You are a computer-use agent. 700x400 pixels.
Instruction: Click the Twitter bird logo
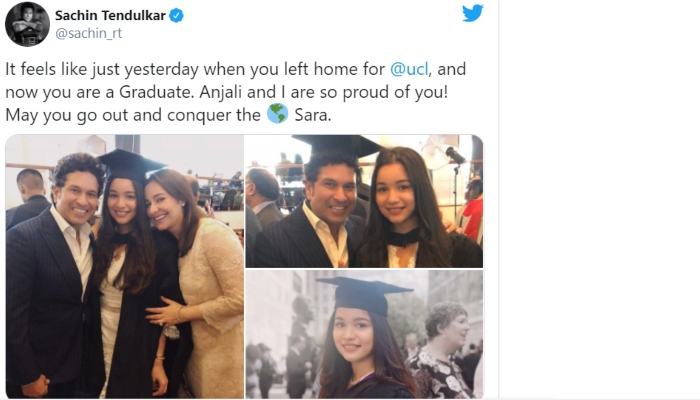(472, 14)
